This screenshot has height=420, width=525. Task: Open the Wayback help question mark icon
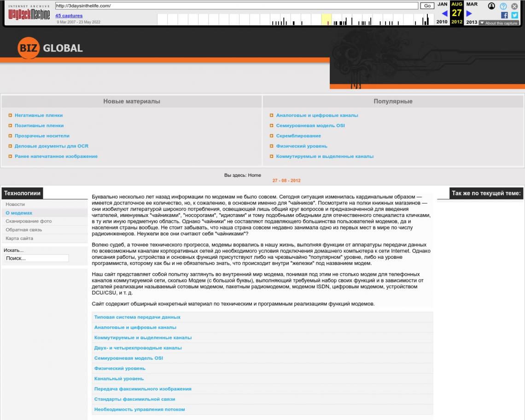[503, 6]
